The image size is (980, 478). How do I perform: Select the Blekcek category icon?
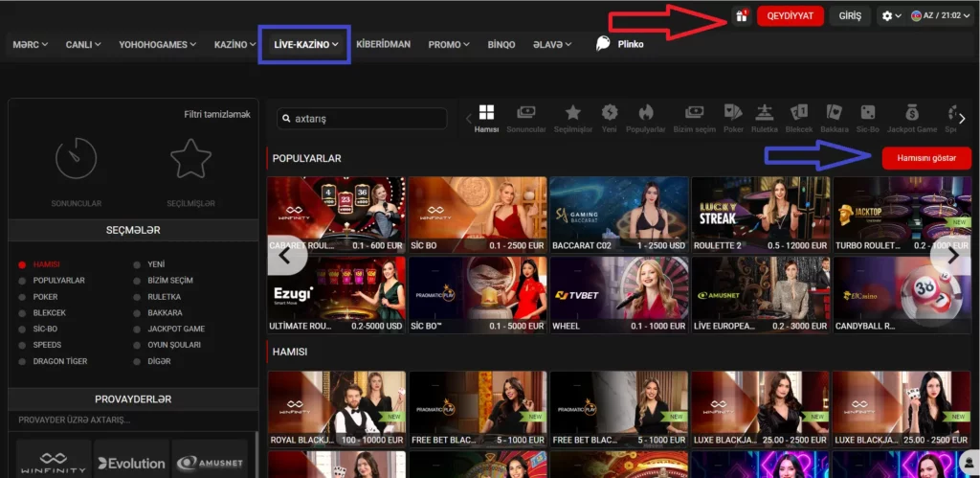tap(799, 113)
